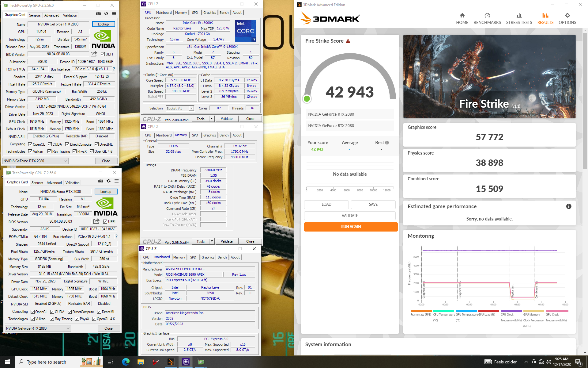Viewport: 588px width, 368px height.
Task: Click the screenshot camera icon in top GPU-Z window
Action: (98, 14)
